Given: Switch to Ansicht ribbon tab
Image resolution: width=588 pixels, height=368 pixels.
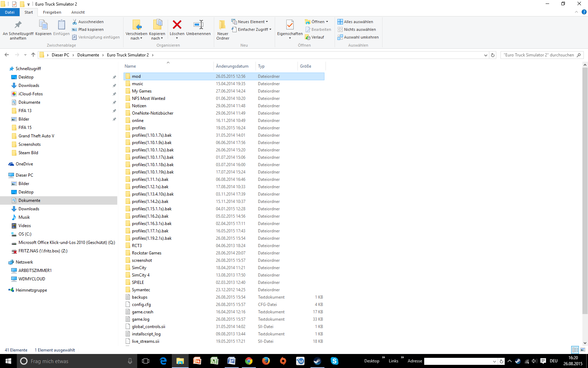Looking at the screenshot, I should click(78, 12).
